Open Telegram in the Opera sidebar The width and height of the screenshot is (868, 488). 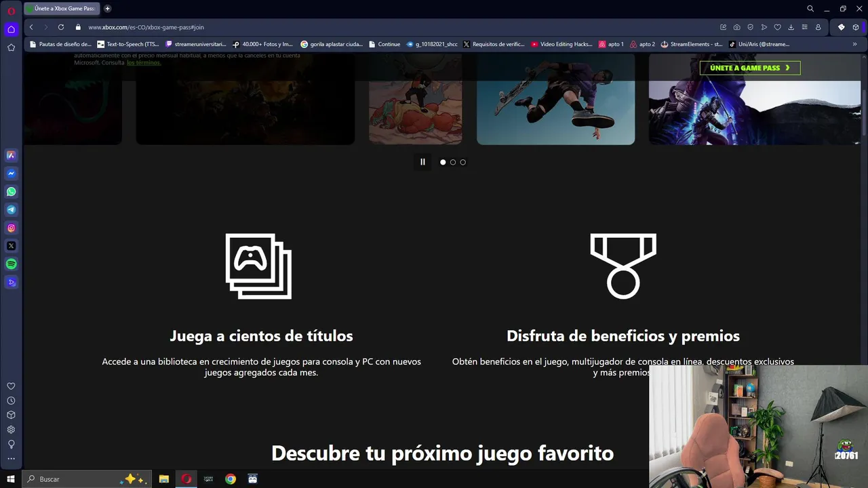(x=11, y=210)
